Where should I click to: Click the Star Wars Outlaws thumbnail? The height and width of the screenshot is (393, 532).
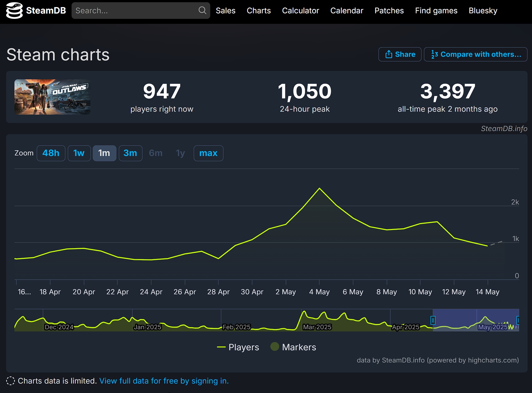pos(52,97)
